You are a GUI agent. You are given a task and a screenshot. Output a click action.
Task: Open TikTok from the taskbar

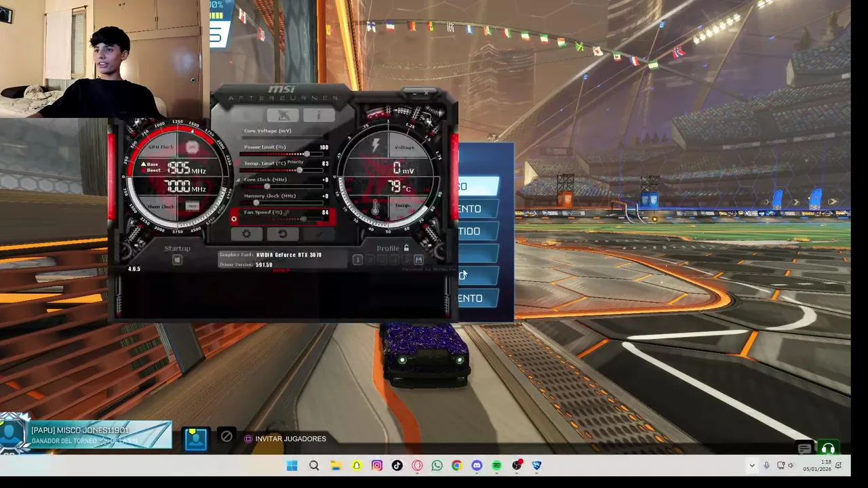(397, 466)
